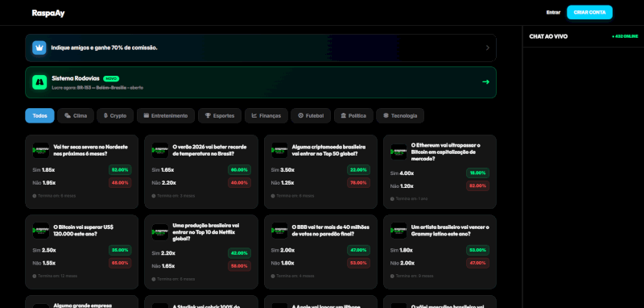
Task: Click the logo thumbnail on Grammy latino card
Action: (398, 231)
